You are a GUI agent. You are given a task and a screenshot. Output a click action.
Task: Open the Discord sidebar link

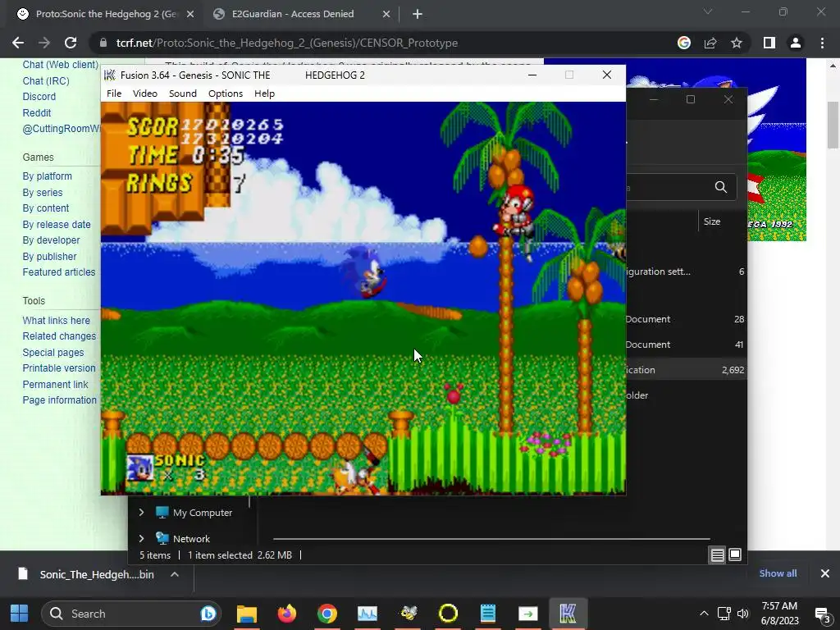tap(39, 97)
